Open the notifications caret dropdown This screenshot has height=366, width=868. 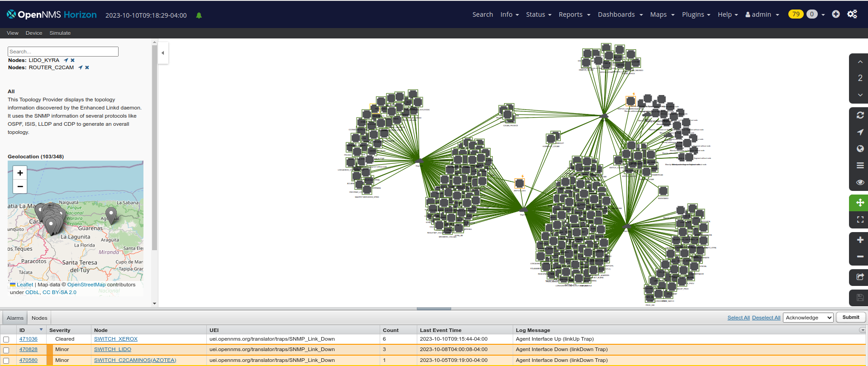[823, 14]
